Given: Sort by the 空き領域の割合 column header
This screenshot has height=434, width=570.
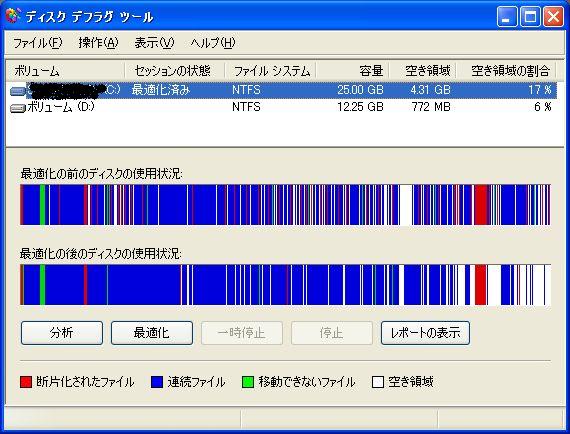Looking at the screenshot, I should point(506,71).
